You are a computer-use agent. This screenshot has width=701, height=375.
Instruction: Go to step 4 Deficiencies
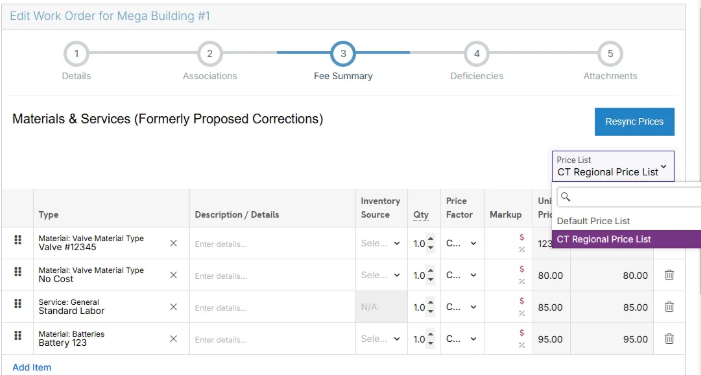tap(477, 54)
